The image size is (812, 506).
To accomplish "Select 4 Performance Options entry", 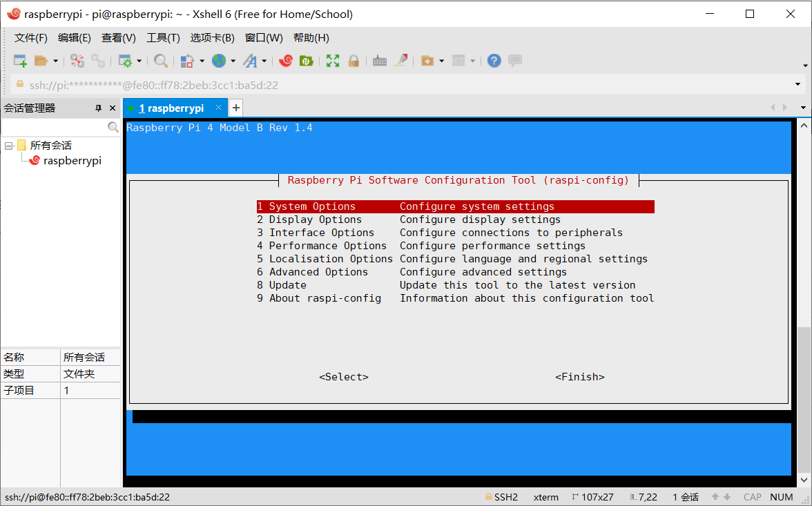I will tap(456, 246).
